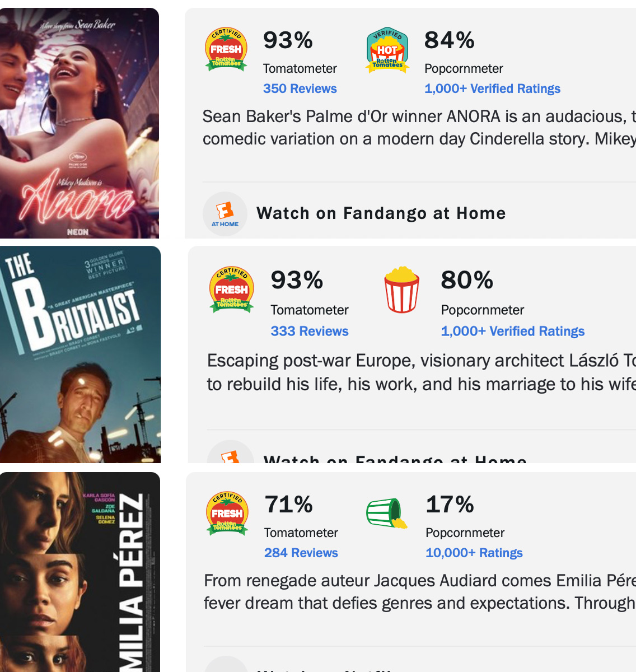Click The Brutalist's Certified Fresh badge

[x=232, y=289]
